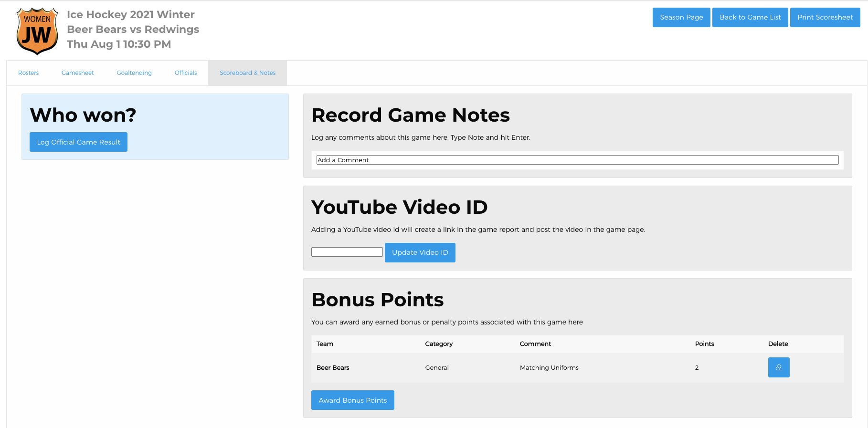
Task: Select the Scoreboard & Notes tab
Action: click(x=248, y=73)
